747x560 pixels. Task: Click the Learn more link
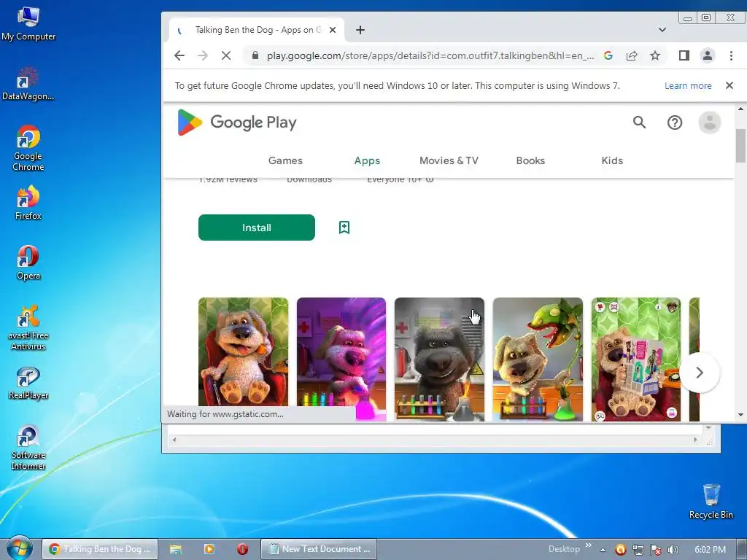point(688,86)
